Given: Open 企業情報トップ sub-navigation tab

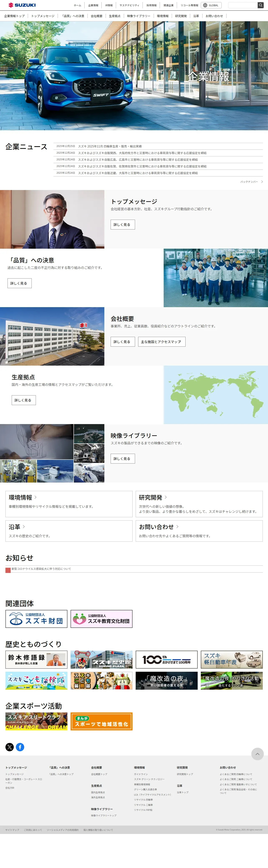Looking at the screenshot, I should [x=14, y=16].
